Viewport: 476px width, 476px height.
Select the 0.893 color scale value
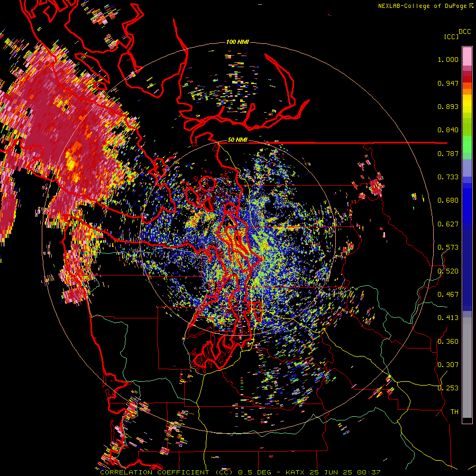tap(448, 106)
